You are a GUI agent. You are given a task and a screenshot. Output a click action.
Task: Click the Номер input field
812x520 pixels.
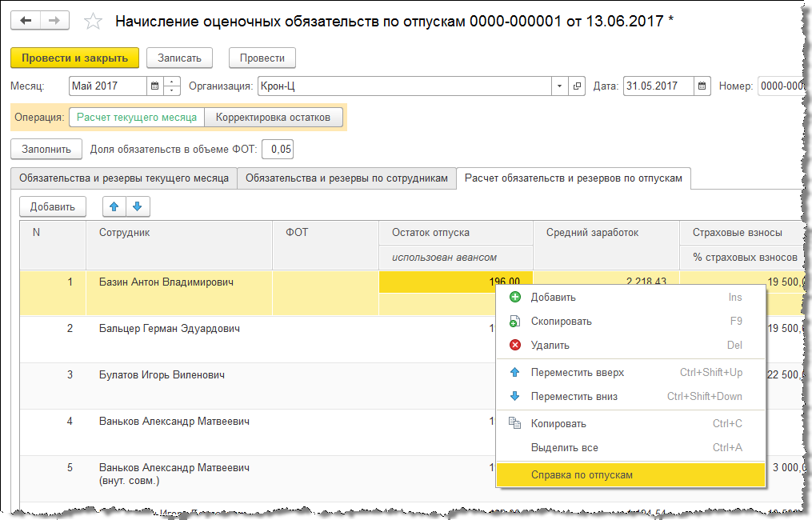[782, 86]
